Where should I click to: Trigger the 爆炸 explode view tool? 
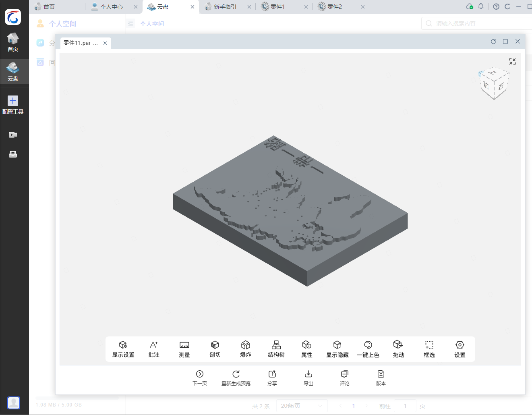246,349
